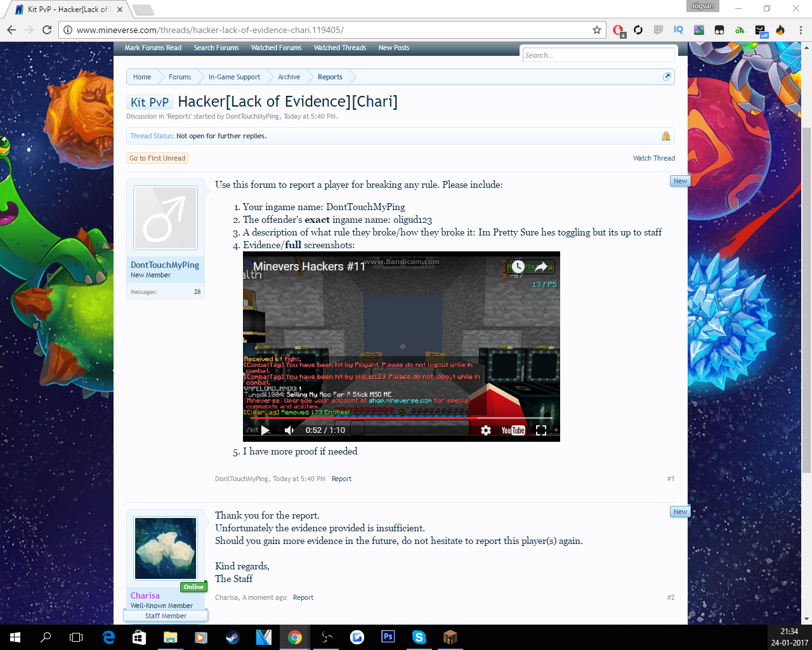Open Windows taskbar search
Image resolution: width=812 pixels, height=650 pixels.
tap(46, 637)
